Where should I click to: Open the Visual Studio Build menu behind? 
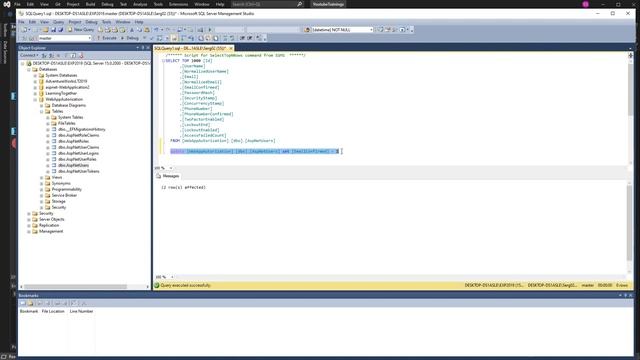click(90, 4)
